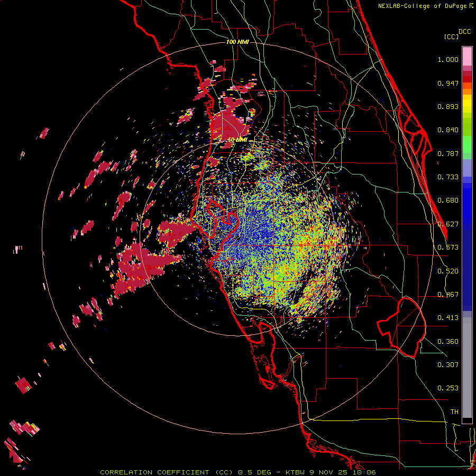The image size is (476, 476).
Task: Click the [CC] units label
Action: click(451, 36)
